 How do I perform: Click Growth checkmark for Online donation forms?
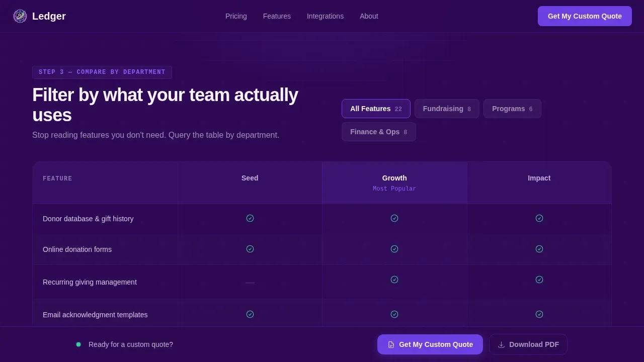(x=394, y=249)
